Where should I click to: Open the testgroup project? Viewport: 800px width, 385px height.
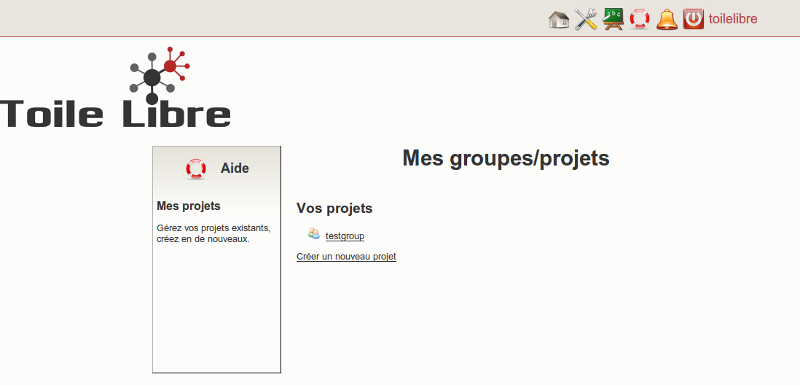[x=345, y=236]
